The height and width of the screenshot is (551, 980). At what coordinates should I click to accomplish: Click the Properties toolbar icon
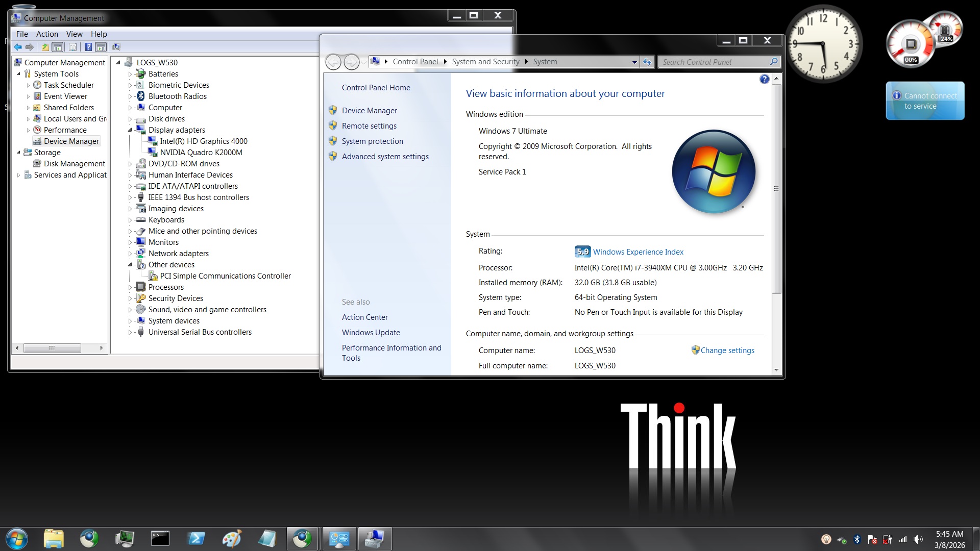tap(72, 47)
